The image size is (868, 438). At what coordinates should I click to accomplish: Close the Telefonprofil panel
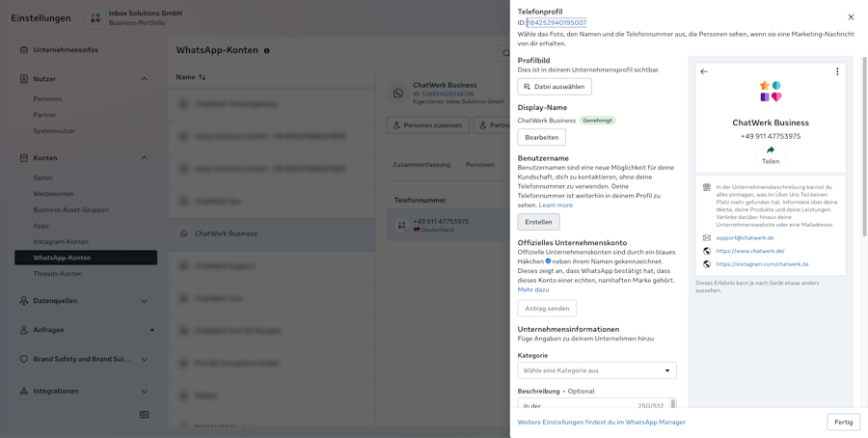[851, 17]
